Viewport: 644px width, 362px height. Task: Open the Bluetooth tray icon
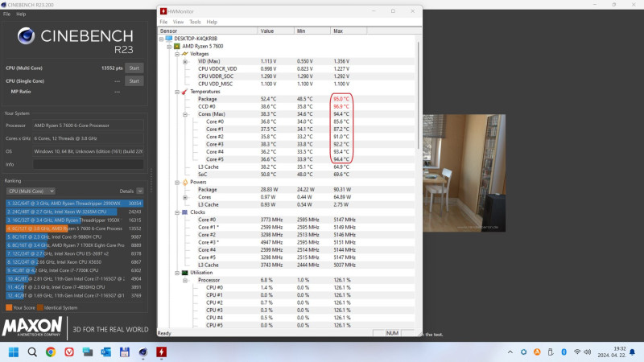tap(564, 352)
